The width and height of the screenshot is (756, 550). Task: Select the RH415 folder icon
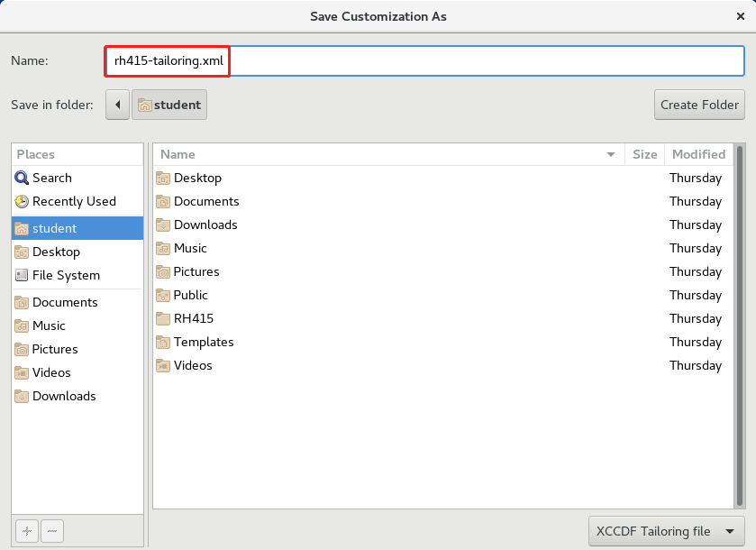click(163, 319)
